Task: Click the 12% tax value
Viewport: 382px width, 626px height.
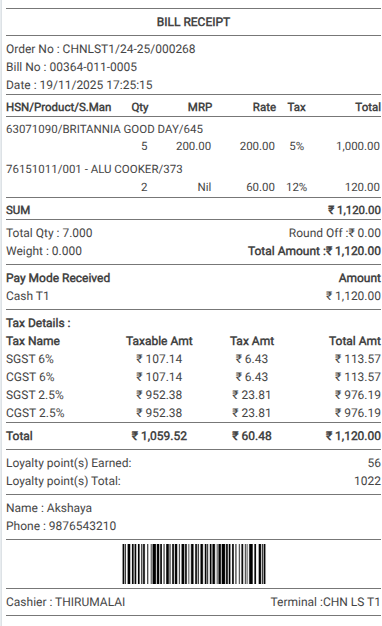Action: [297, 187]
